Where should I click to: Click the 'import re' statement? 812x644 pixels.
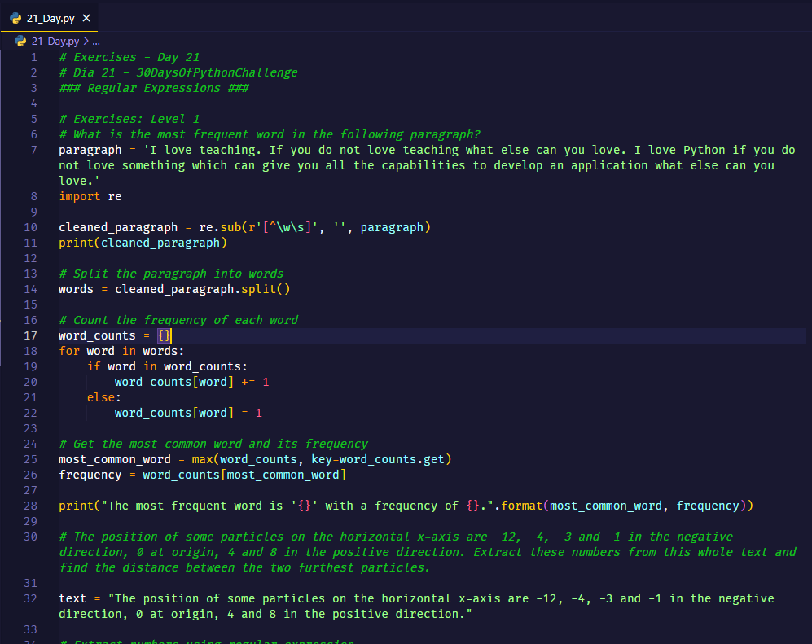click(x=90, y=197)
